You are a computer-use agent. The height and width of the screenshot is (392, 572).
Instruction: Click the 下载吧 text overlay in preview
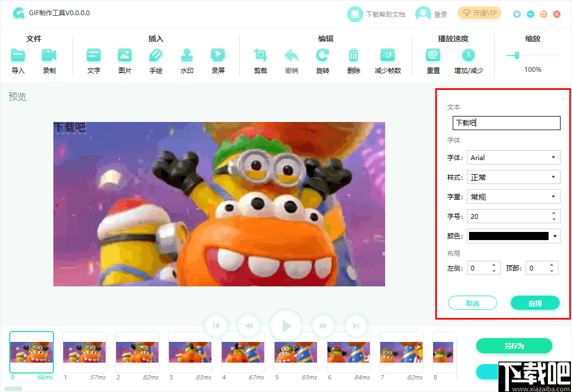pos(70,127)
